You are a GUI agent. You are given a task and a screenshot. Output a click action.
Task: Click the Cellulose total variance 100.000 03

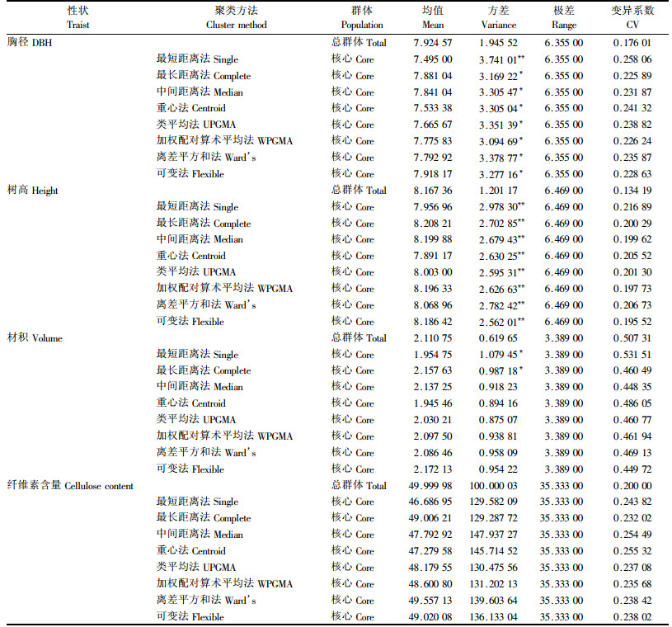point(500,485)
